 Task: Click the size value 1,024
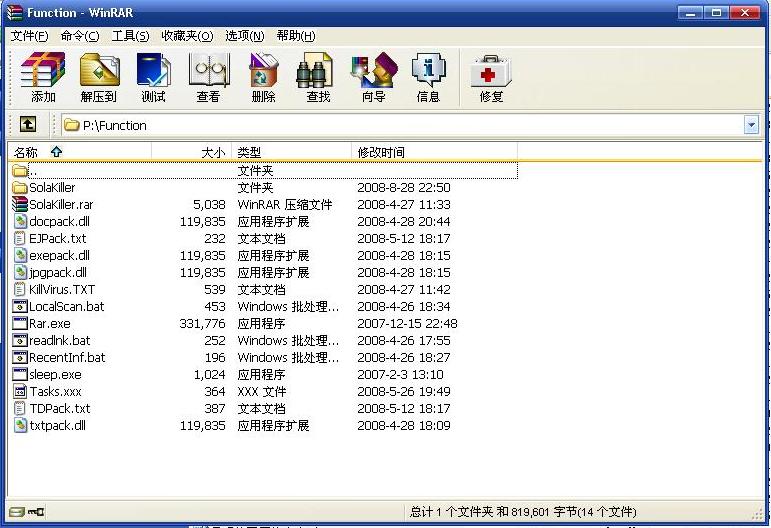click(209, 375)
